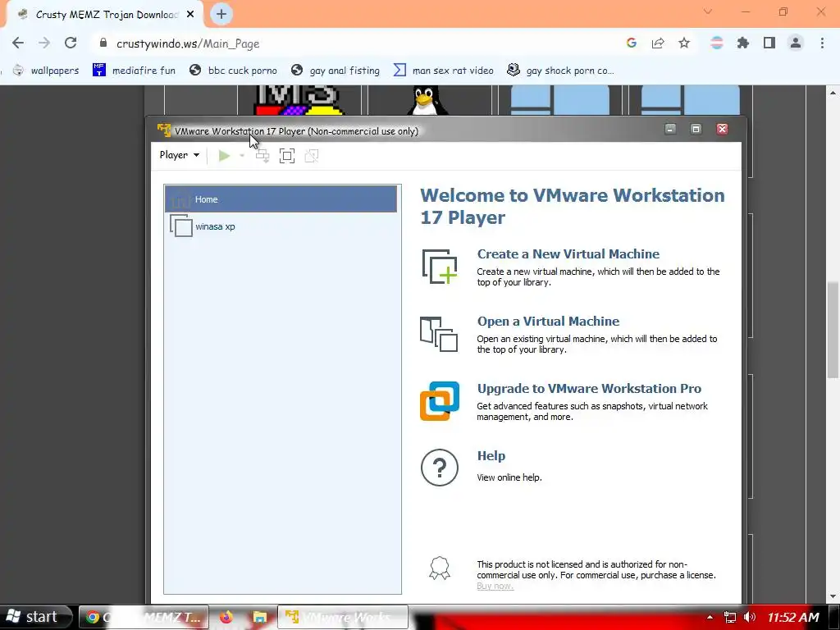Screen dimensions: 840x630
Task: Go forward in Chrome
Action: [44, 43]
